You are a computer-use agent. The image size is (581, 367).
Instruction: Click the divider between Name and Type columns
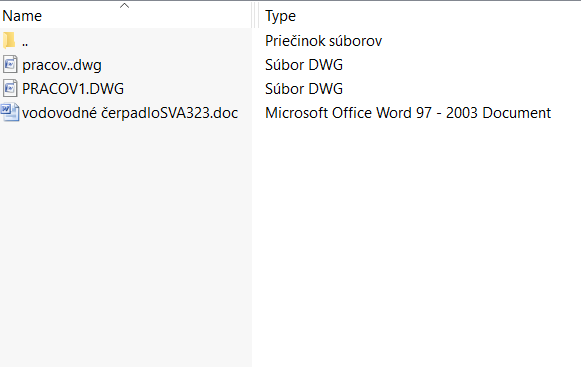[255, 15]
